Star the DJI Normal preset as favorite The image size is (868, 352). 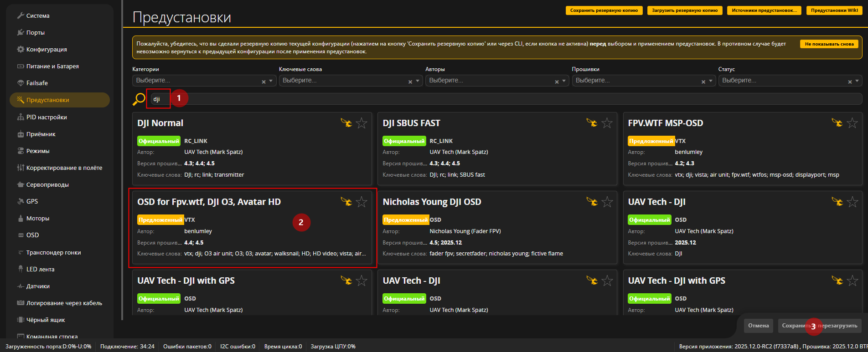click(x=362, y=123)
